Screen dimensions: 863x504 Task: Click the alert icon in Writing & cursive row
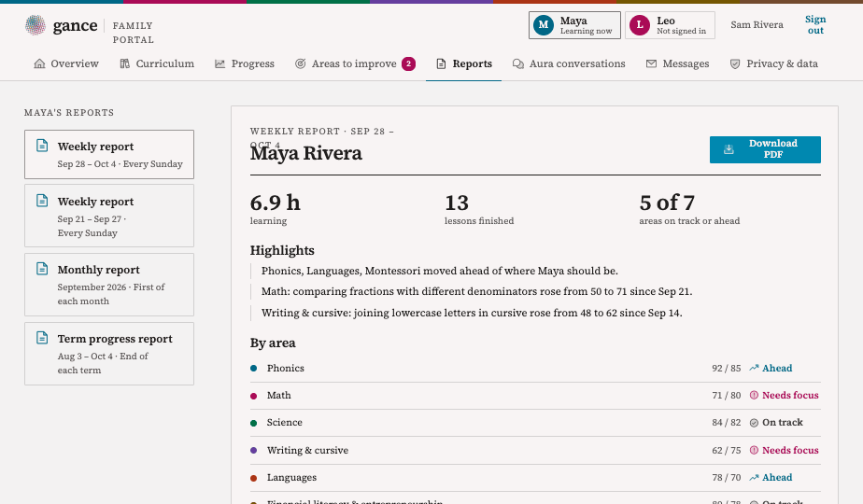click(754, 450)
